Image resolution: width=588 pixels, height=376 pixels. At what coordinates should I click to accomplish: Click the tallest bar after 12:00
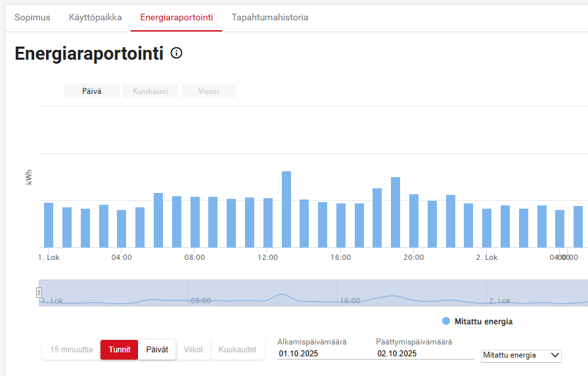coord(286,209)
